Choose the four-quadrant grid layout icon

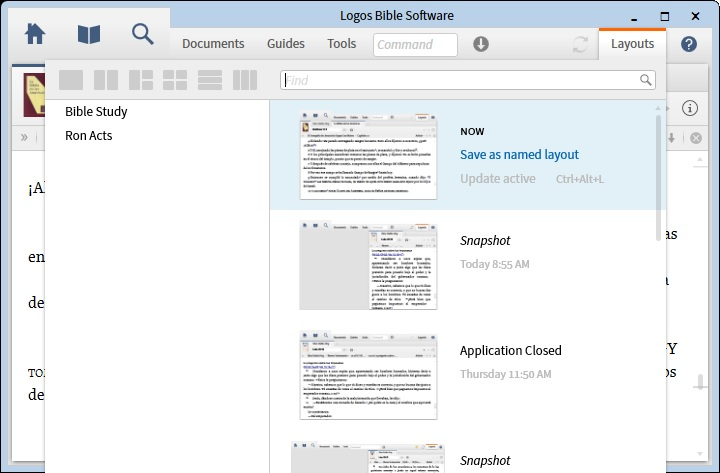[x=175, y=80]
